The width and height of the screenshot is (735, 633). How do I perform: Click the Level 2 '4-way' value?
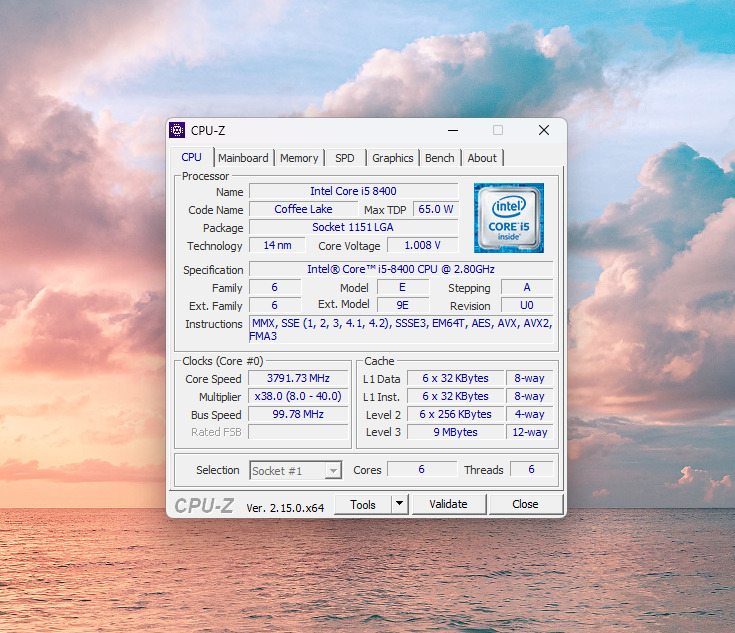530,414
